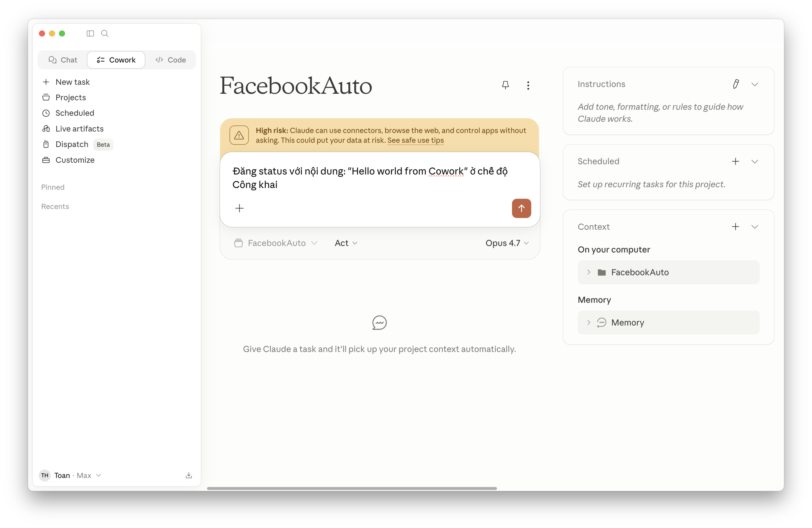Open search with the magnifier icon
The height and width of the screenshot is (528, 812).
pyautogui.click(x=105, y=33)
